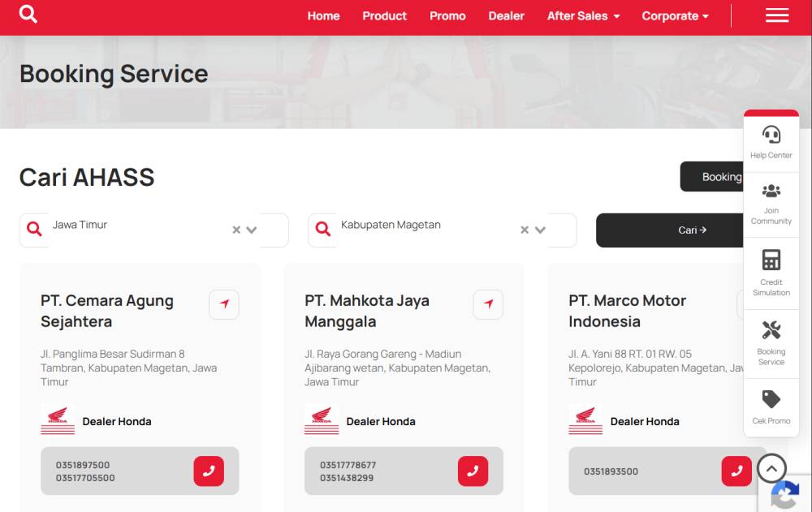Click the scroll-to-top arrow circle
This screenshot has width=812, height=512.
771,468
